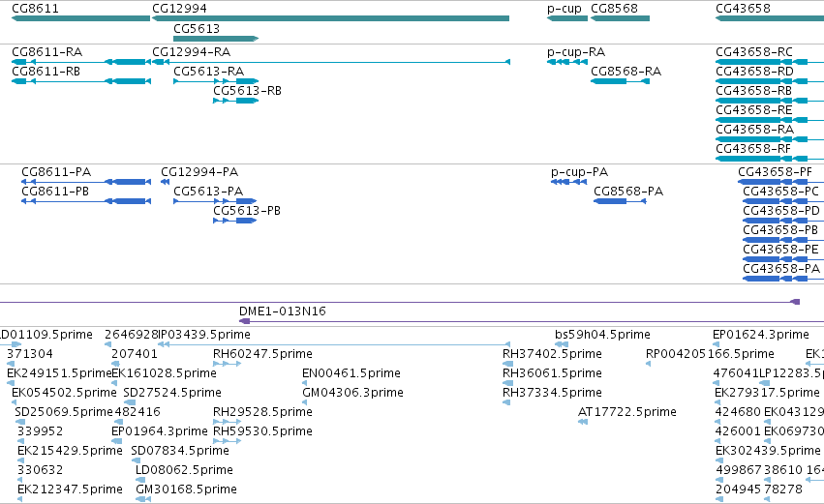This screenshot has width=824, height=504.
Task: Select EST EK212347.5prime
Action: point(20,500)
